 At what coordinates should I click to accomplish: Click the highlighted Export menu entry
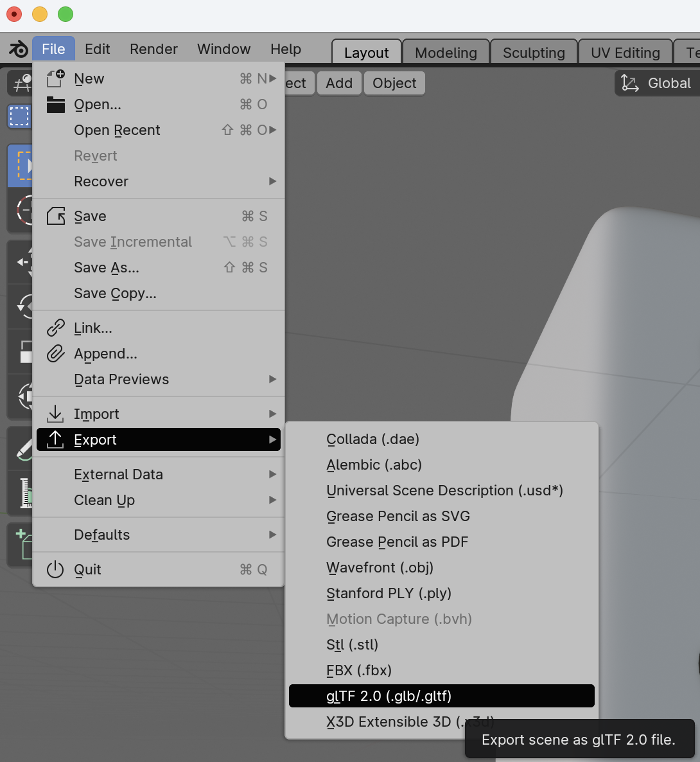click(x=159, y=439)
